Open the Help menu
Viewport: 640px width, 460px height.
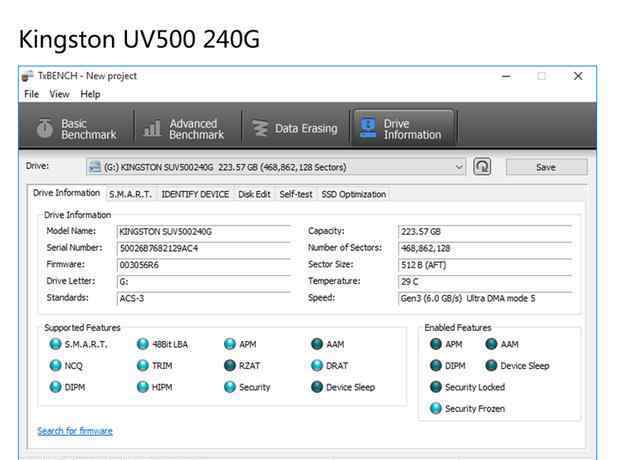pos(90,94)
